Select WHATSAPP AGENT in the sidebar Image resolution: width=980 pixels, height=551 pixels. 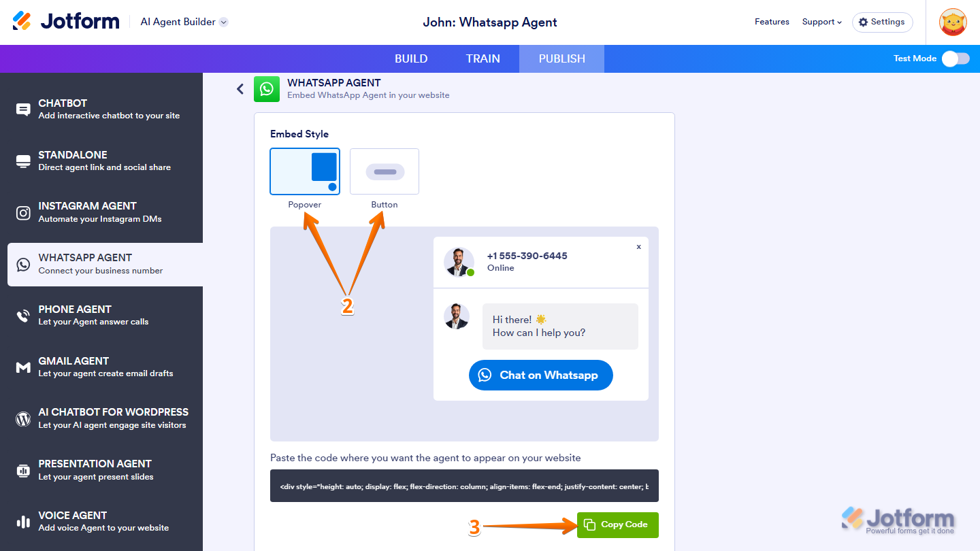pyautogui.click(x=105, y=264)
